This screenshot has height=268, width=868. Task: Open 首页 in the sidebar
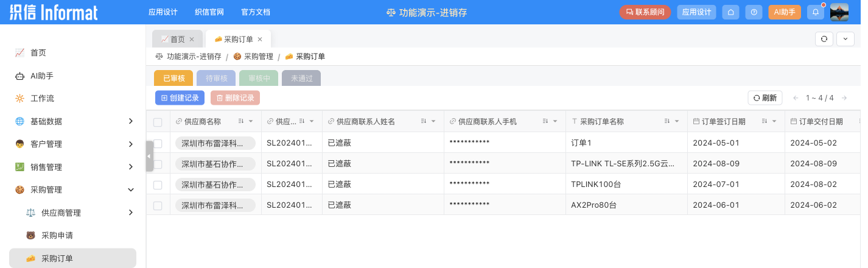coord(73,53)
